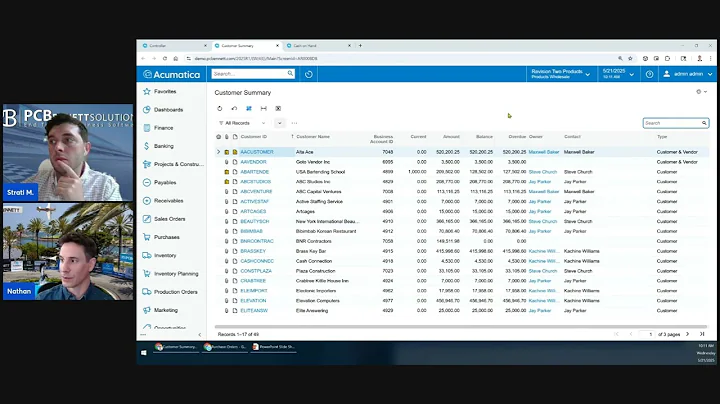Sort by the Balance column header
The width and height of the screenshot is (720, 404).
484,136
